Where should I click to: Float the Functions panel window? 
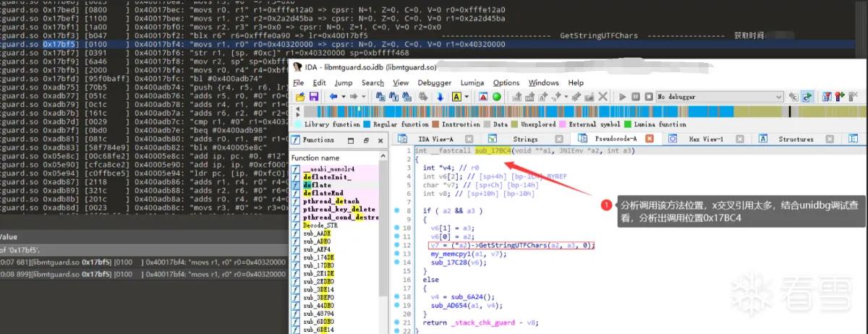coord(366,140)
